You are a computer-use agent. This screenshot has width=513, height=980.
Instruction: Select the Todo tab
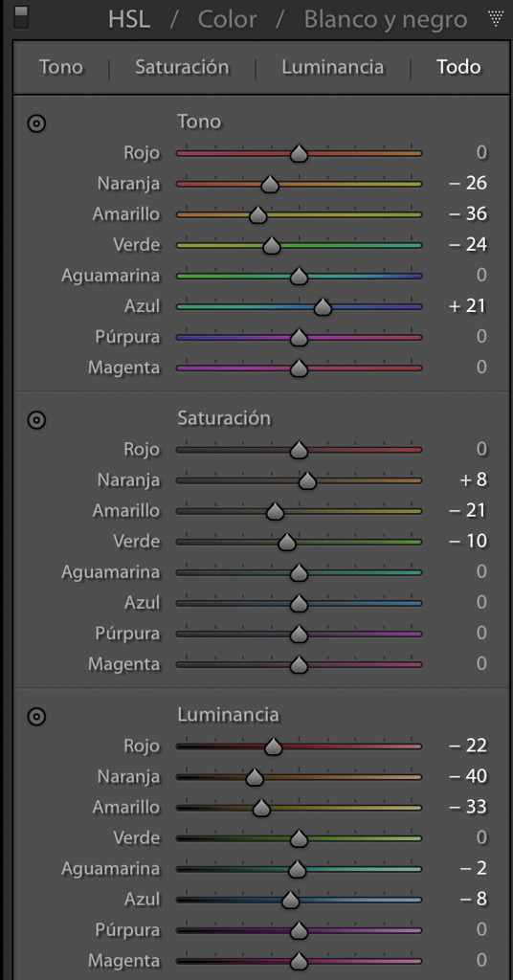coord(458,67)
